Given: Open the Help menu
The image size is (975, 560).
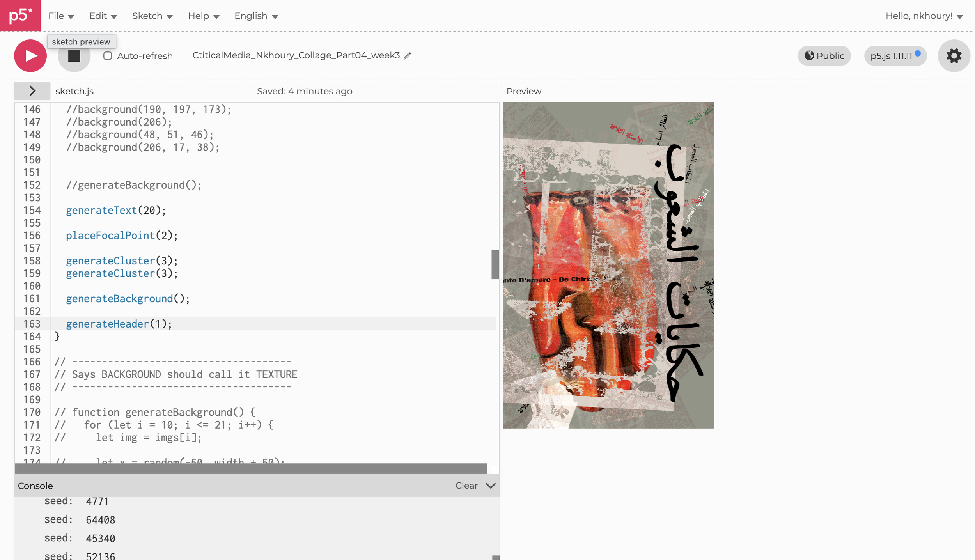Looking at the screenshot, I should point(204,16).
